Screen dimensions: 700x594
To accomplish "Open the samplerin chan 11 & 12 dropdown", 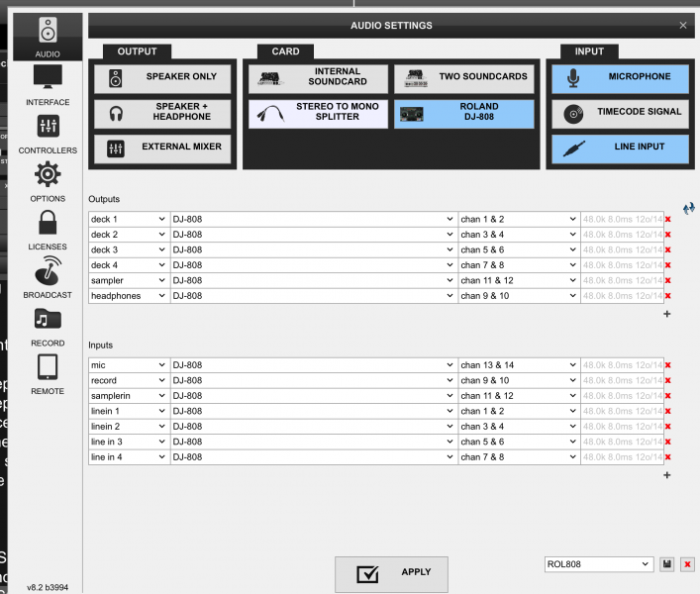I will [519, 396].
